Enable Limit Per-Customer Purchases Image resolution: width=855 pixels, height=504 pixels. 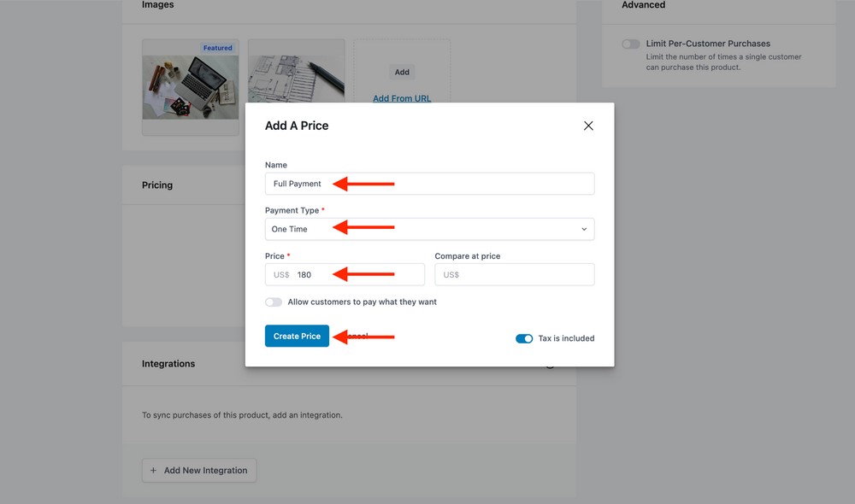tap(630, 44)
